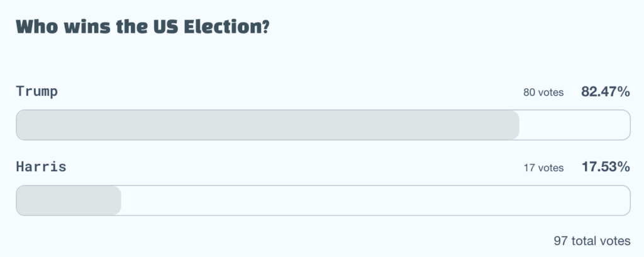This screenshot has width=644, height=257.
Task: Click the 17.53% percentage value
Action: tap(605, 168)
